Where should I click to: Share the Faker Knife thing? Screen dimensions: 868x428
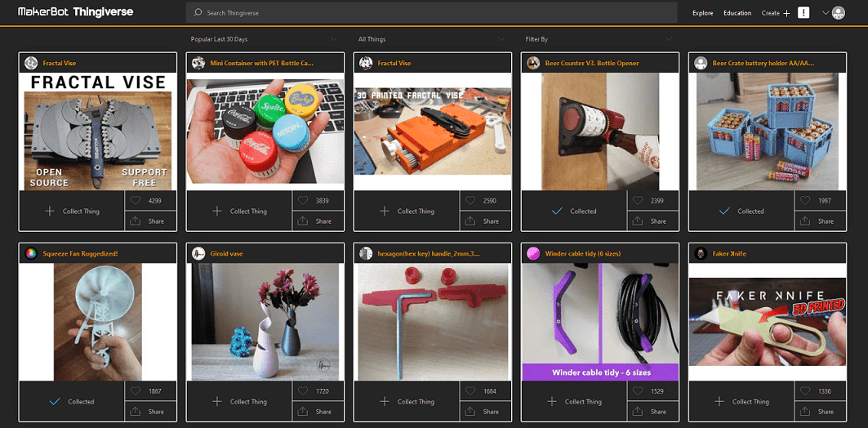(821, 412)
